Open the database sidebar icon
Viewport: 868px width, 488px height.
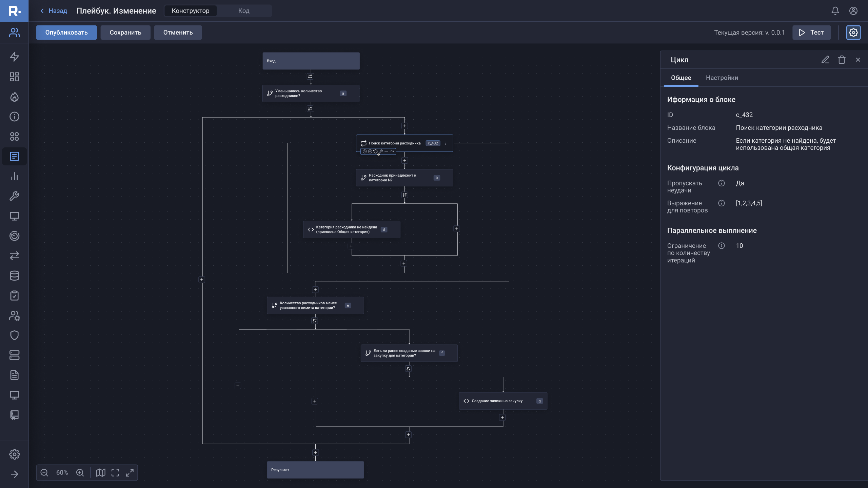[14, 276]
